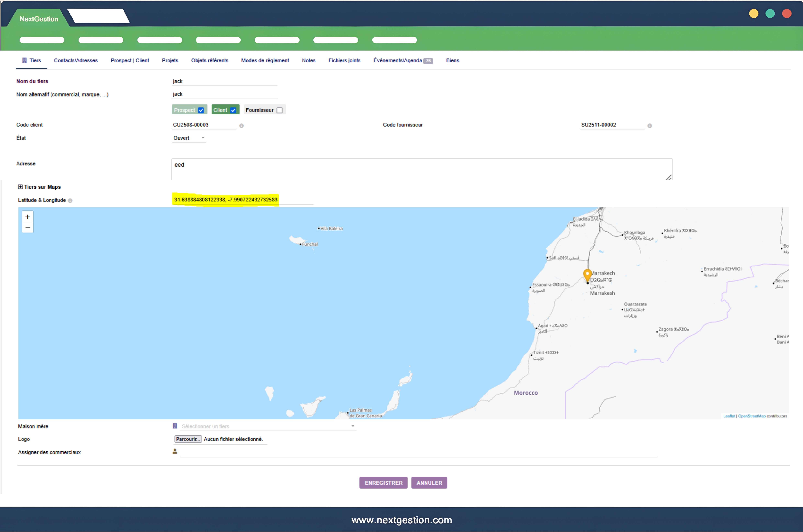Uncheck the Prospect checkbox

point(201,110)
